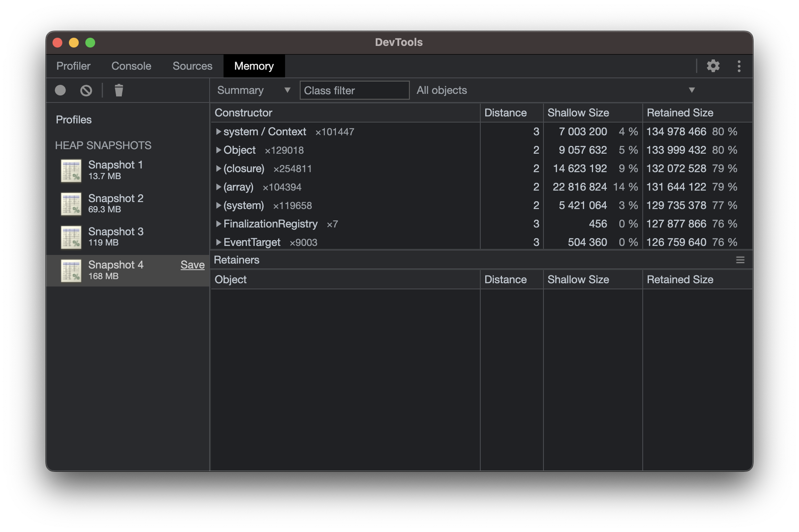Open DevTools settings
This screenshot has width=799, height=532.
(x=713, y=66)
